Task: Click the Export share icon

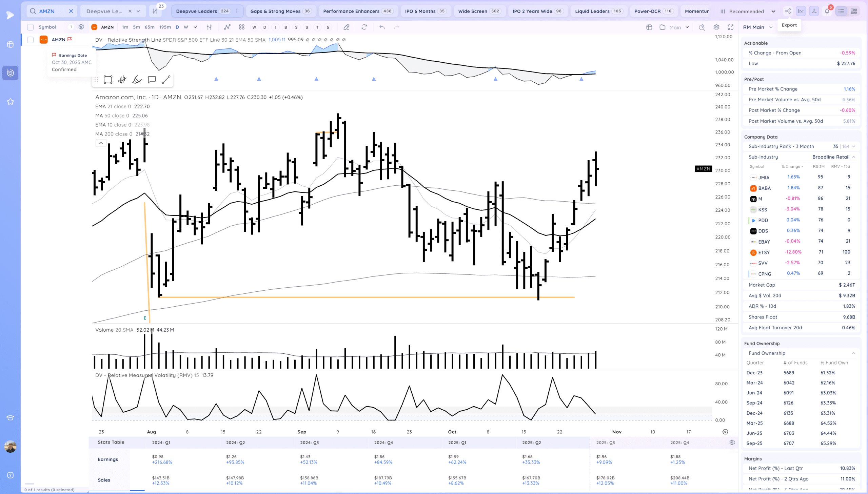Action: coord(788,11)
